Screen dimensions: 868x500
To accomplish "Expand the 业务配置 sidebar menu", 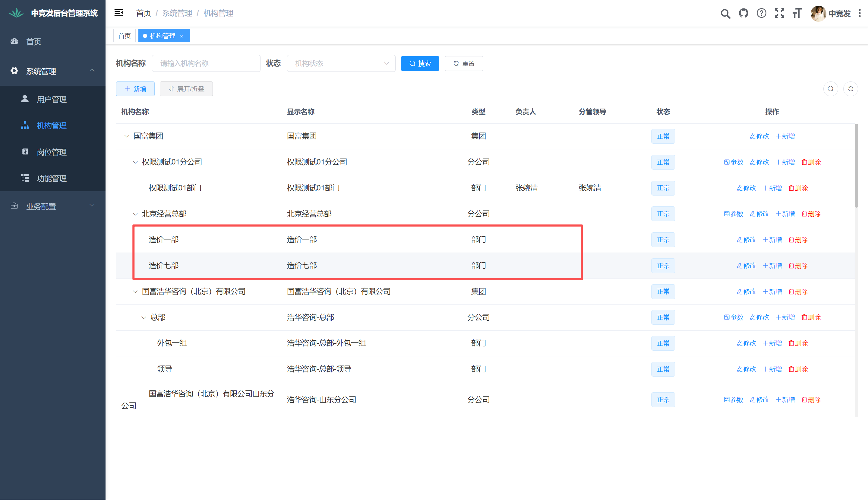I will point(52,206).
